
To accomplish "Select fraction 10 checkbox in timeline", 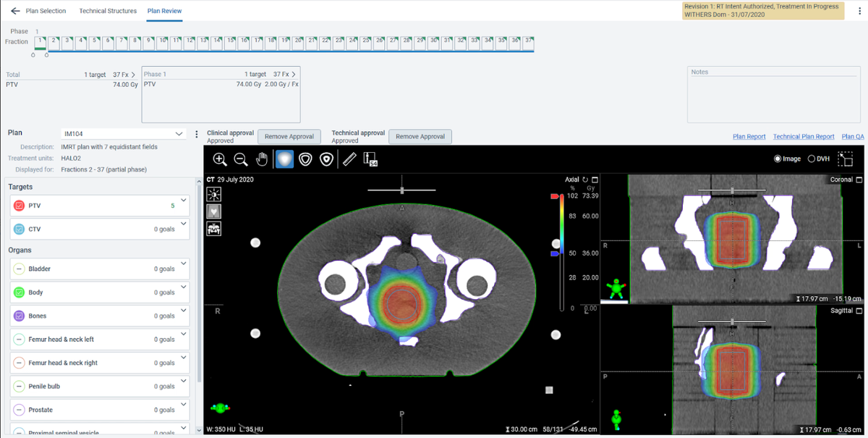I will point(163,43).
